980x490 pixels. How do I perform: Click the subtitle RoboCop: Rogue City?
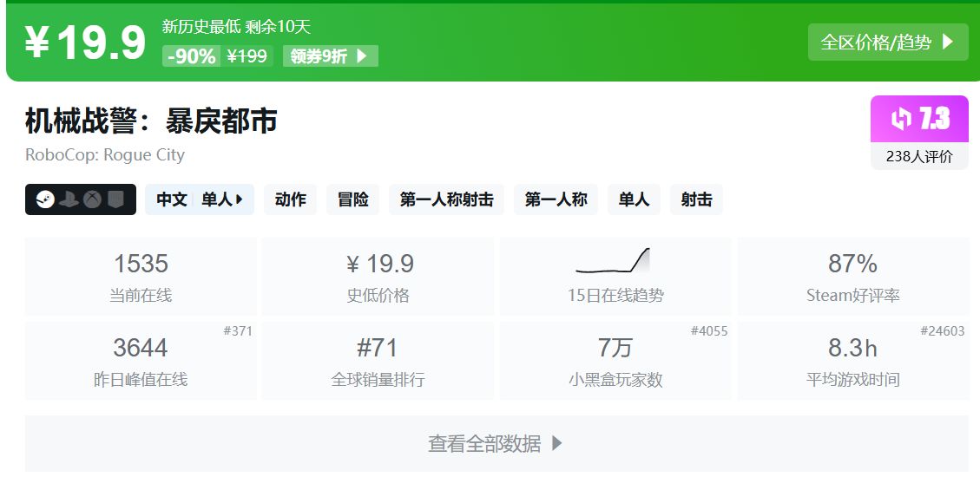(x=105, y=154)
